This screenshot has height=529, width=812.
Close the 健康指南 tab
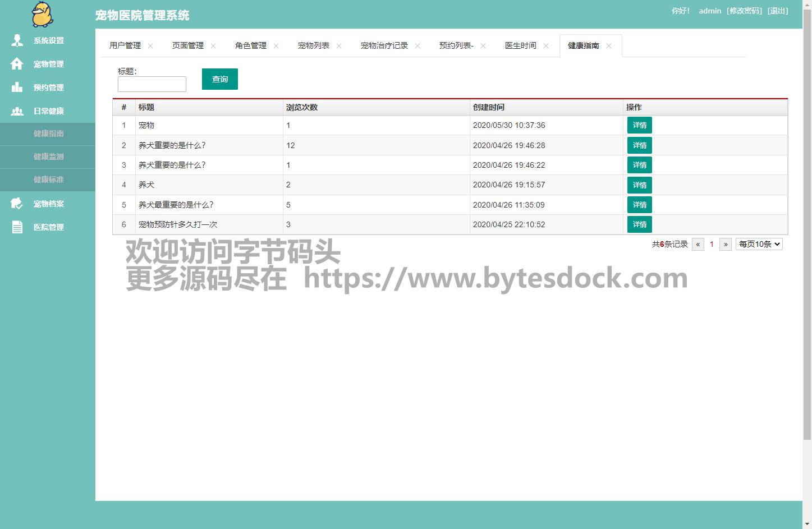pyautogui.click(x=609, y=46)
